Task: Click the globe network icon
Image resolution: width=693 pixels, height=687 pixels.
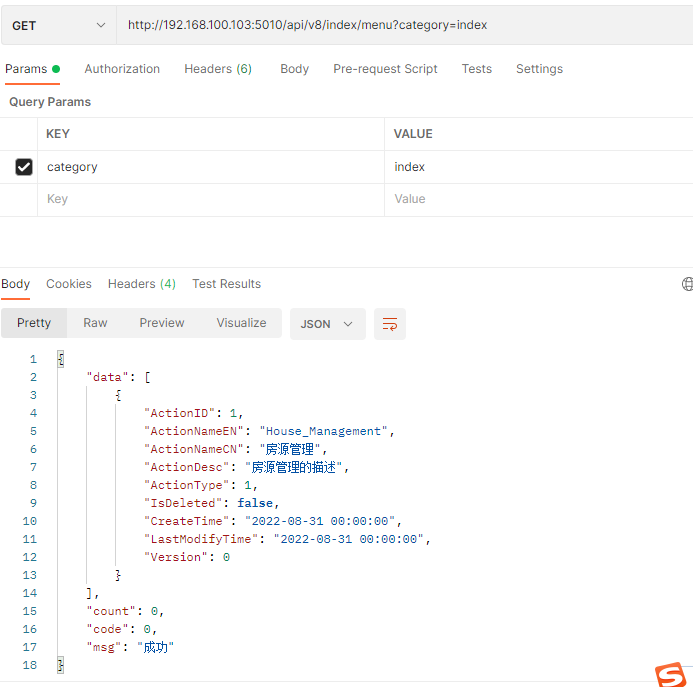Action: point(687,284)
